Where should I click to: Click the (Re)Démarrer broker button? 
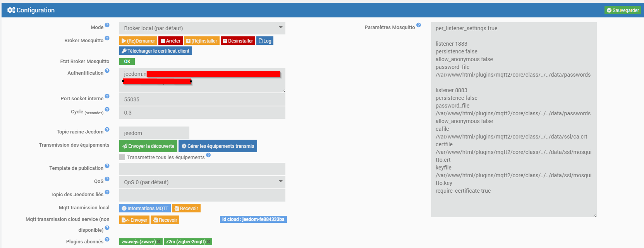138,41
